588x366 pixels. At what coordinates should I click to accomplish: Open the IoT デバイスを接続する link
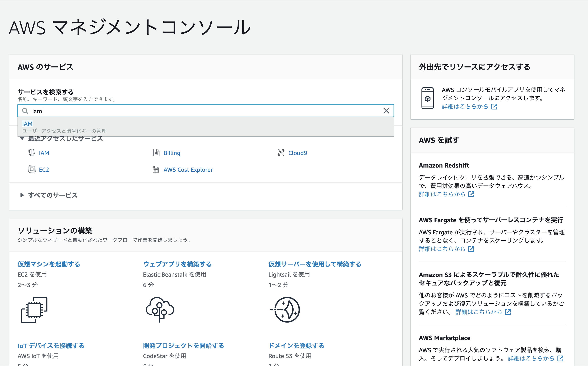tap(51, 346)
